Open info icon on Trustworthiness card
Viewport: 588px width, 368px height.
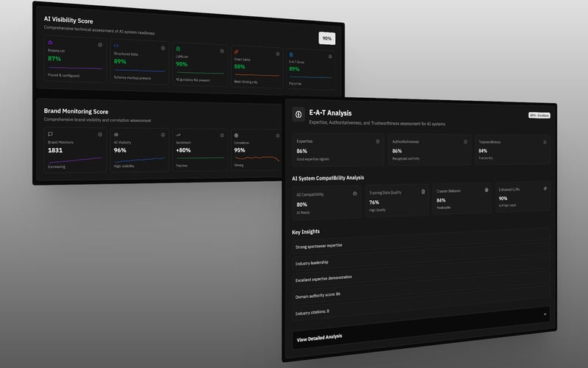click(545, 142)
